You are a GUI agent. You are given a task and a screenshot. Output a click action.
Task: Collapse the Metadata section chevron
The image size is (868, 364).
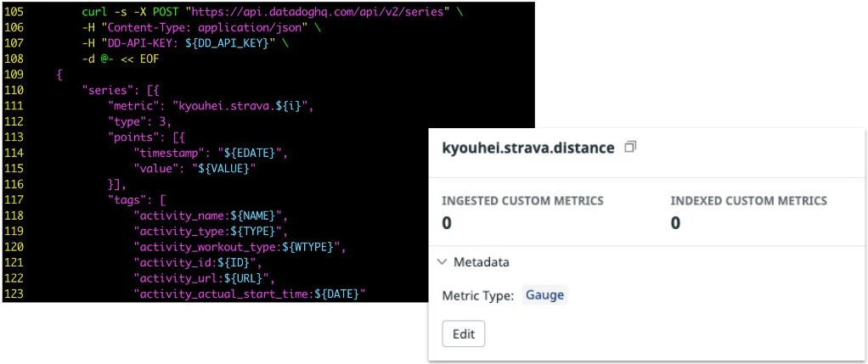tap(441, 261)
